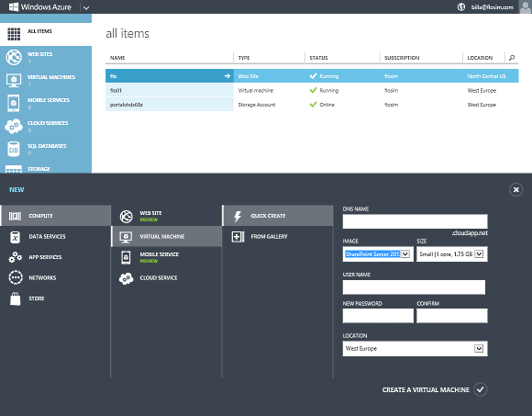Choose Web Site preview option
This screenshot has height=416, width=532.
pyautogui.click(x=167, y=216)
